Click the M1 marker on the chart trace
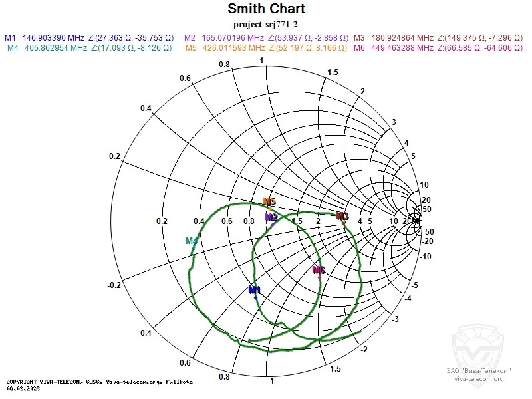This screenshot has height=399, width=532. [x=255, y=291]
